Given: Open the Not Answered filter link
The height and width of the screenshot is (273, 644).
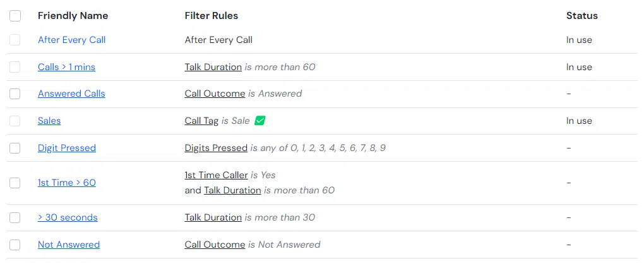Looking at the screenshot, I should 69,245.
